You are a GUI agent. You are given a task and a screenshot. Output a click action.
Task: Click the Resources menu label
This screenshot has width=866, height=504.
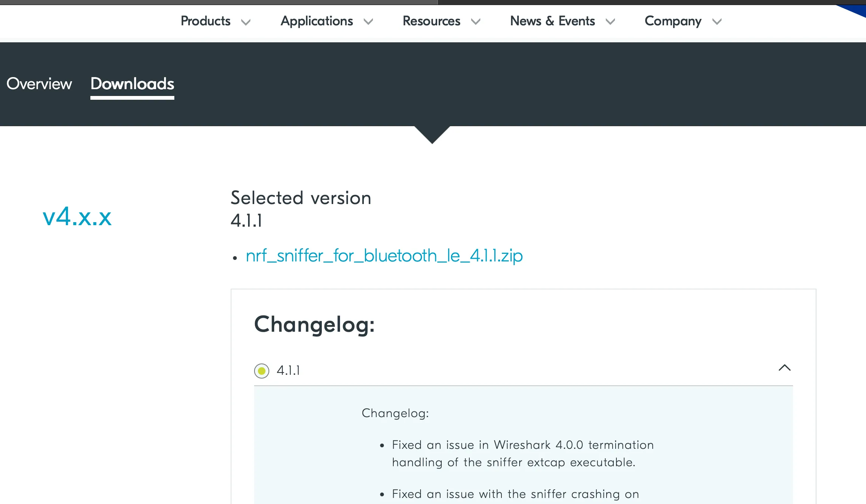point(431,21)
